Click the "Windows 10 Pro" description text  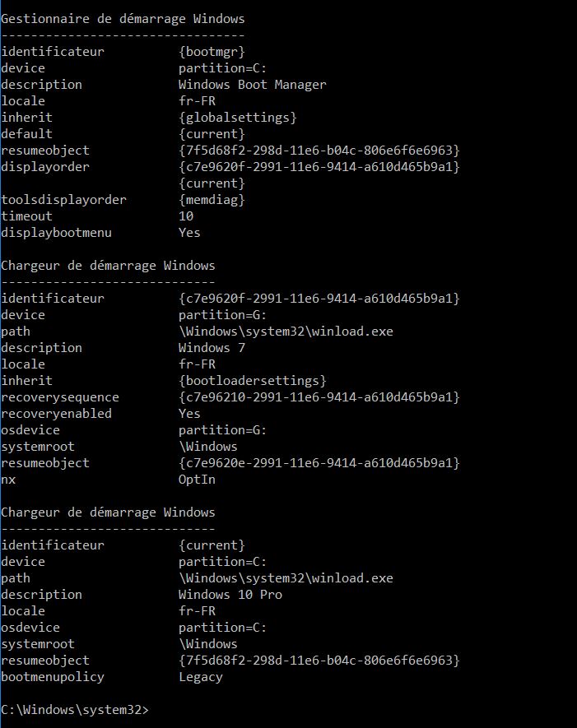click(230, 595)
